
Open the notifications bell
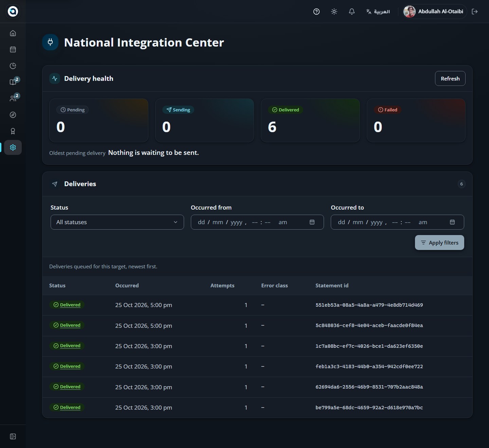click(x=352, y=12)
